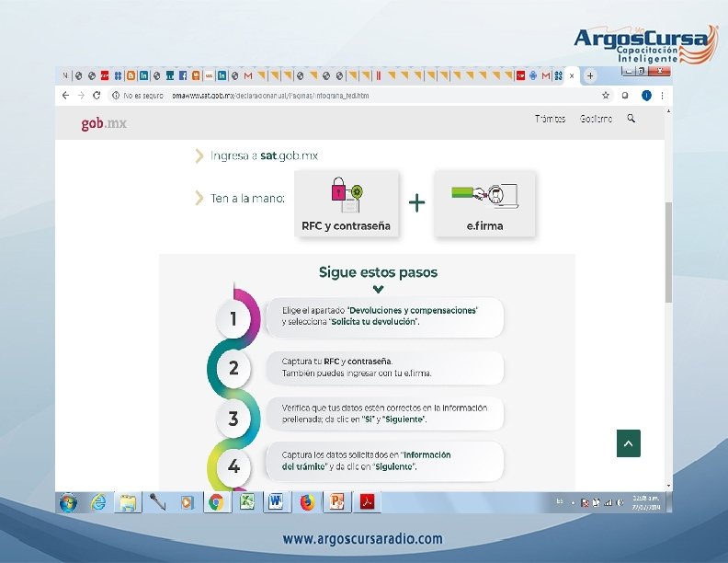Select the e.firma card
The width and height of the screenshot is (728, 563).
[x=484, y=204]
